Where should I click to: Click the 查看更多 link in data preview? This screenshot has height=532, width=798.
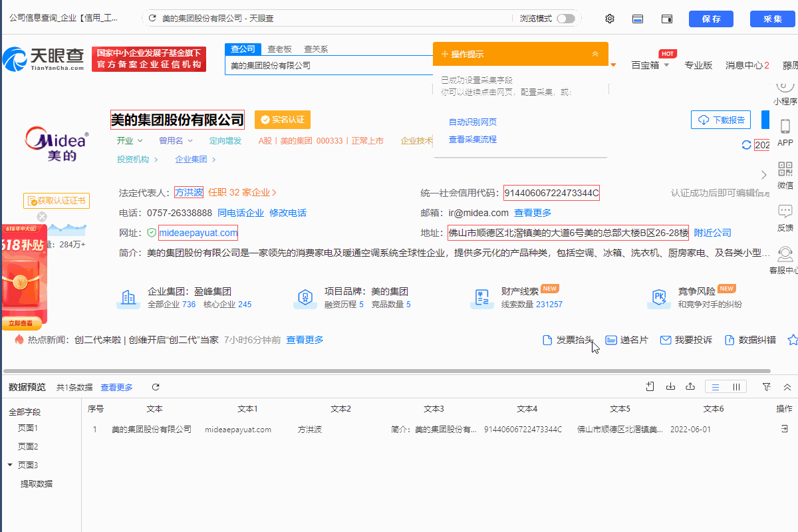click(116, 387)
